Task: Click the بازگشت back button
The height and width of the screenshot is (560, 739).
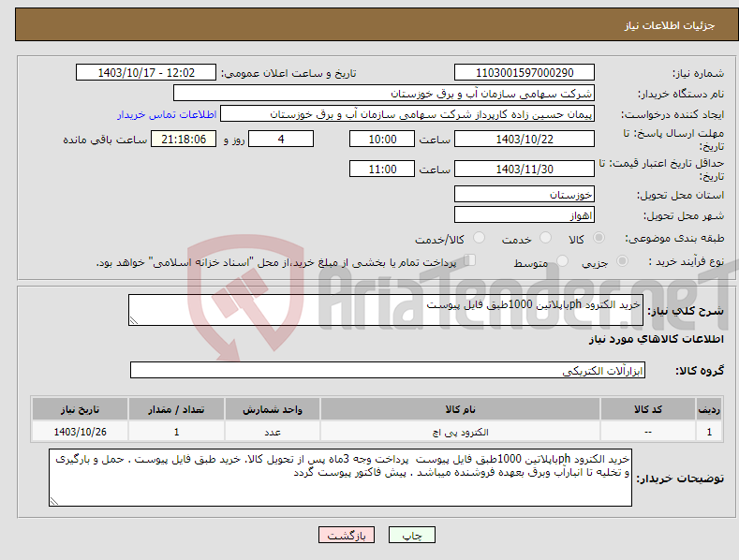Action: click(347, 535)
